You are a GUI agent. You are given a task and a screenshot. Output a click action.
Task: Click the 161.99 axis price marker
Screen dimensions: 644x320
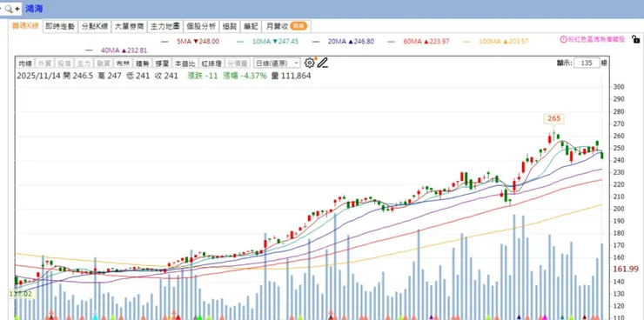(x=626, y=269)
